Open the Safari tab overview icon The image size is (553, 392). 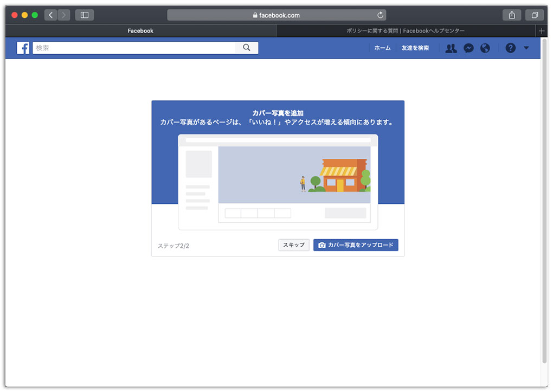(x=535, y=15)
